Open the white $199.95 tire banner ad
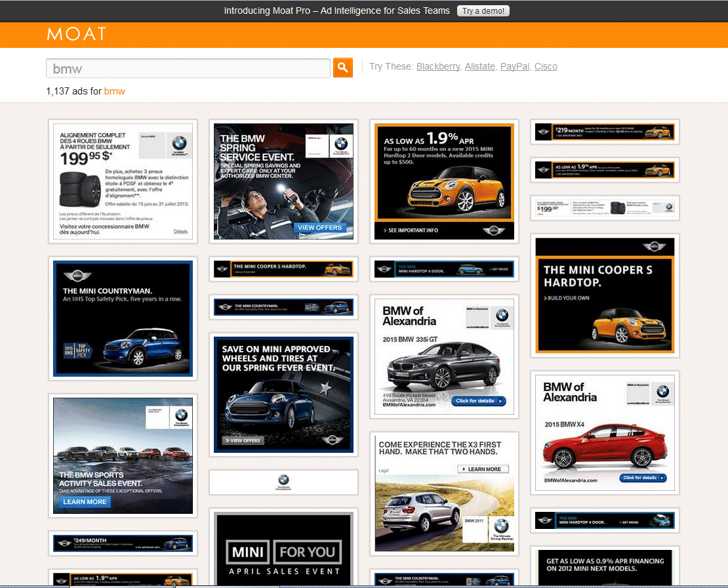This screenshot has width=728, height=588. tap(605, 208)
